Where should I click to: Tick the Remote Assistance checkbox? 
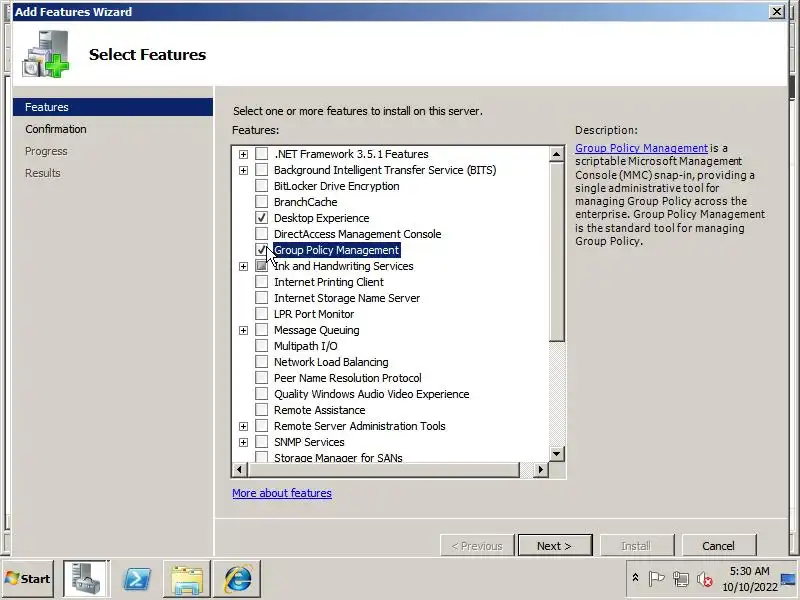pyautogui.click(x=261, y=410)
